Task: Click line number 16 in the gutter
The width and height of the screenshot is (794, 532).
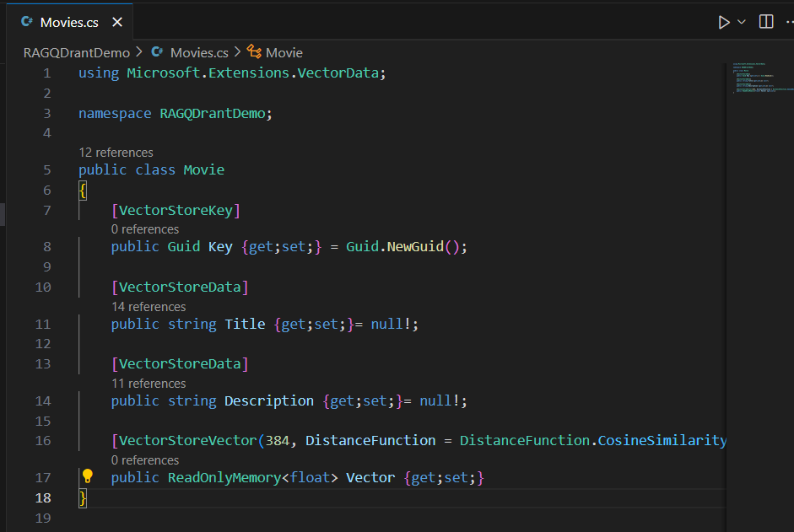Action: coord(42,440)
